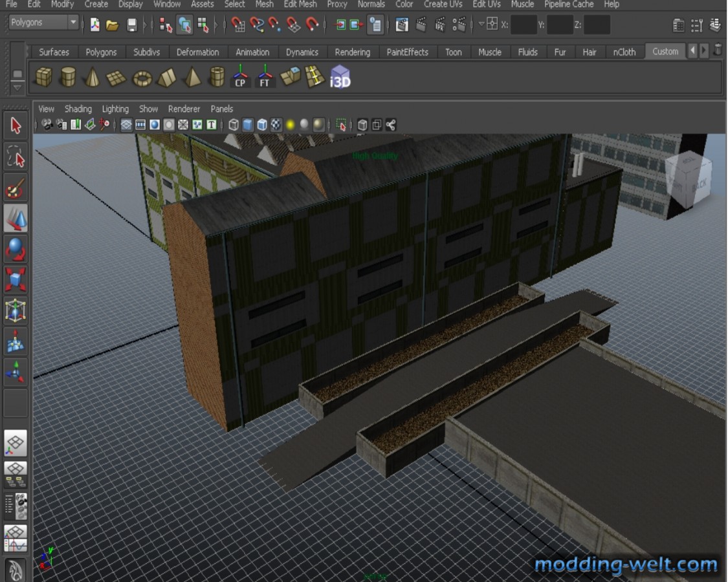Expand the input field mode arrow beside X
This screenshot has width=728, height=582.
481,23
